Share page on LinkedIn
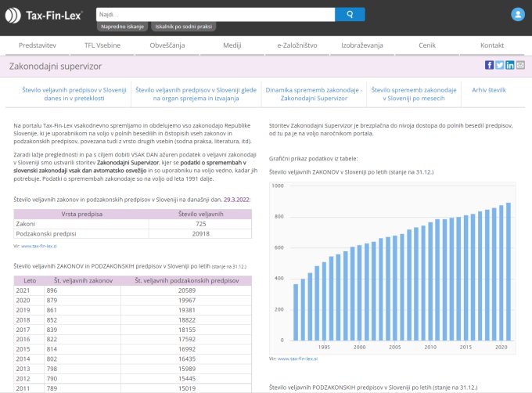The height and width of the screenshot is (393, 532). click(509, 65)
